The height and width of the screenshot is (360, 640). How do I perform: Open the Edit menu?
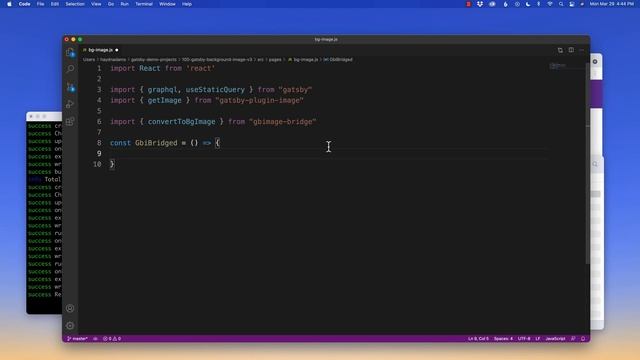(x=55, y=4)
